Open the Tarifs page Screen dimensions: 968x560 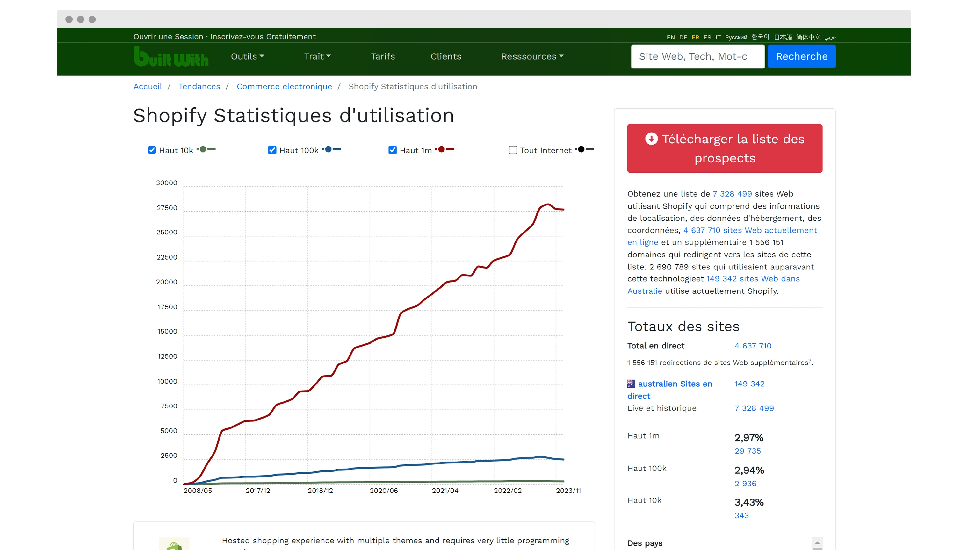[383, 56]
